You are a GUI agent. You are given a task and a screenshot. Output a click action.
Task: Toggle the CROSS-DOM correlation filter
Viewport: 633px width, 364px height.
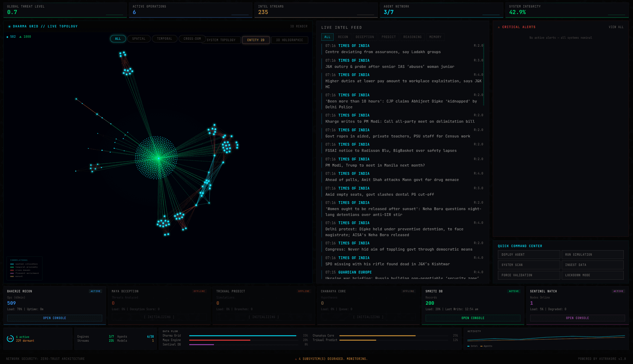point(192,39)
